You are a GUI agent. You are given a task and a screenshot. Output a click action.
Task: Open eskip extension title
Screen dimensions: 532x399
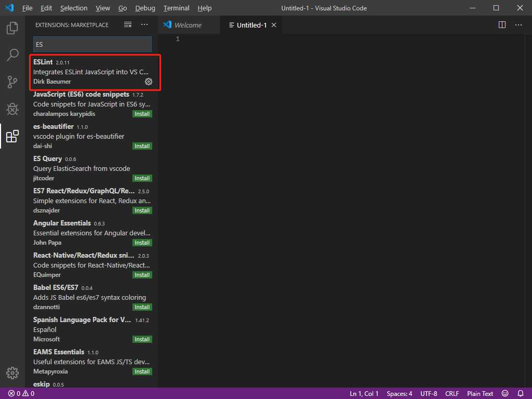point(42,384)
